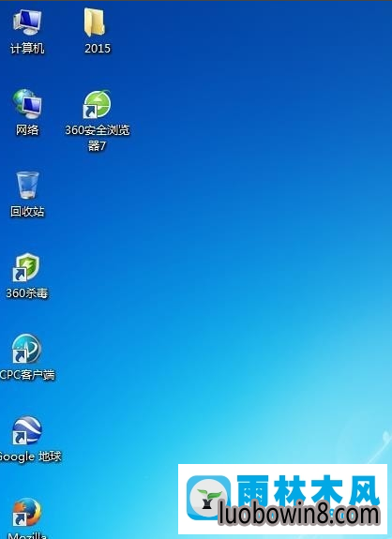
Task: Select the 360安全浏览器7 shortcut icon
Action: click(97, 104)
